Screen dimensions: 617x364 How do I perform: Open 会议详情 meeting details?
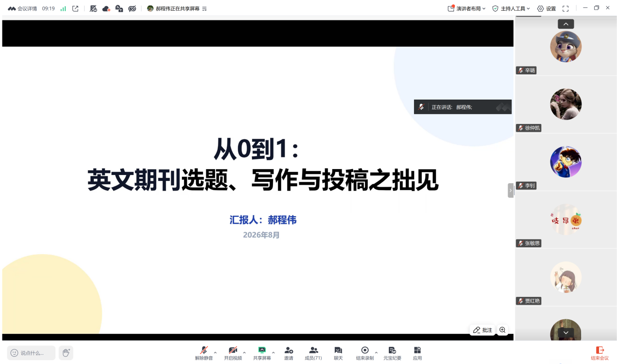coord(22,8)
